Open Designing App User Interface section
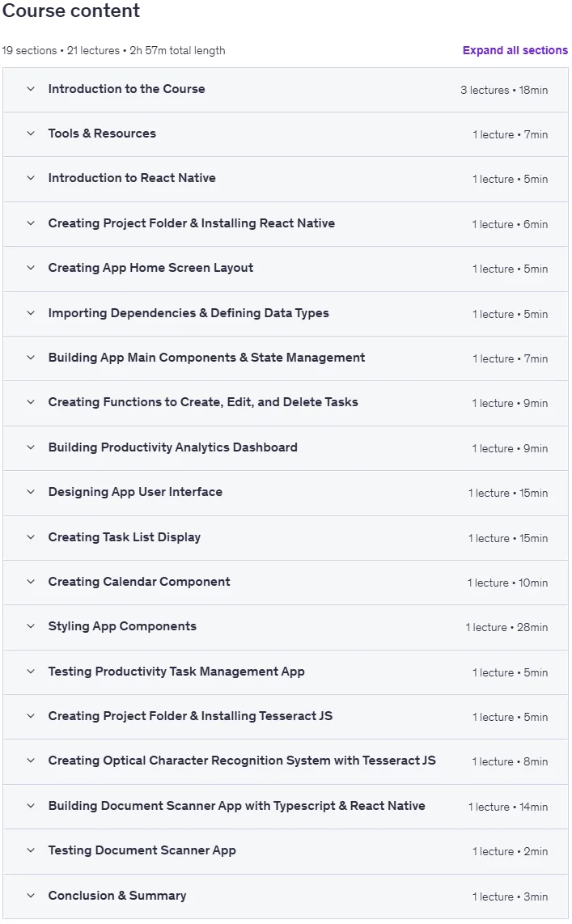This screenshot has width=572, height=924. pos(286,493)
